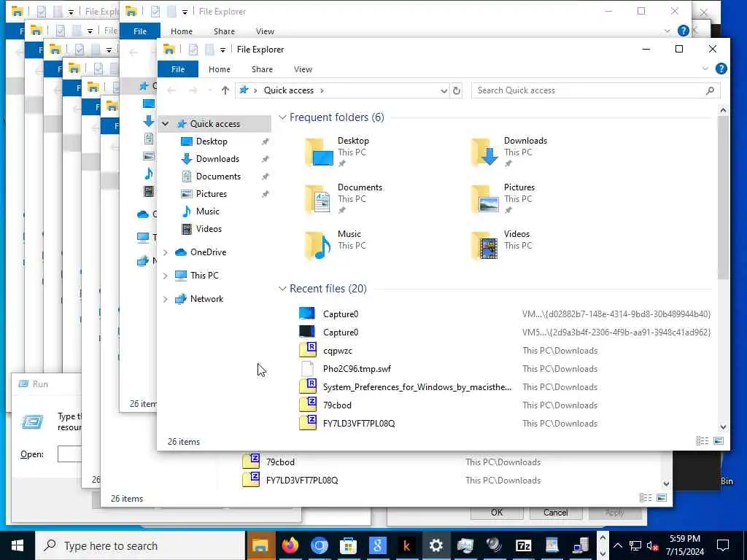Open the Windows Start menu
This screenshot has height=560, width=747.
(x=18, y=545)
